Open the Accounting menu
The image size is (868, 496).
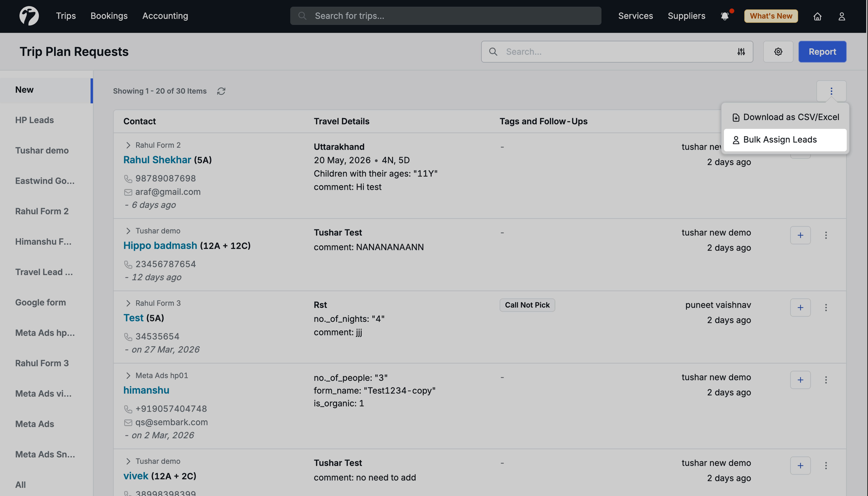(165, 16)
